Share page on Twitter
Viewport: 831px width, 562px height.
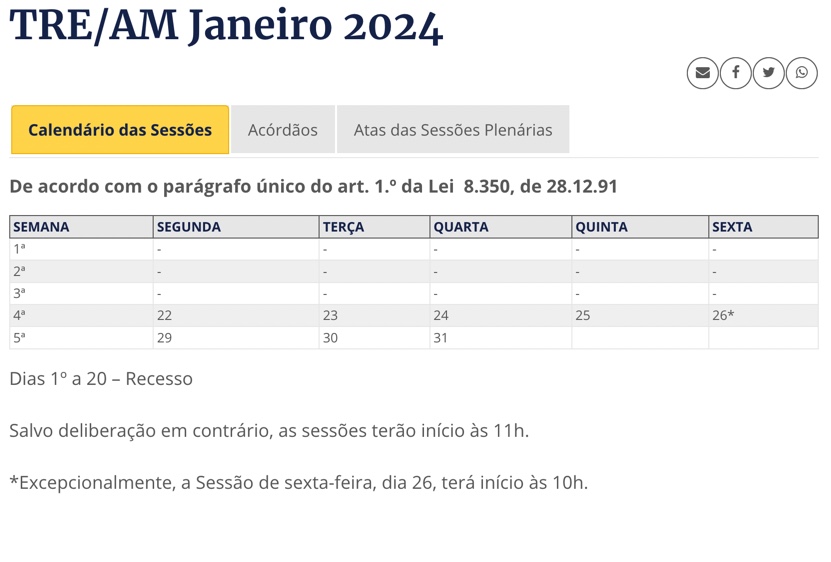point(769,73)
